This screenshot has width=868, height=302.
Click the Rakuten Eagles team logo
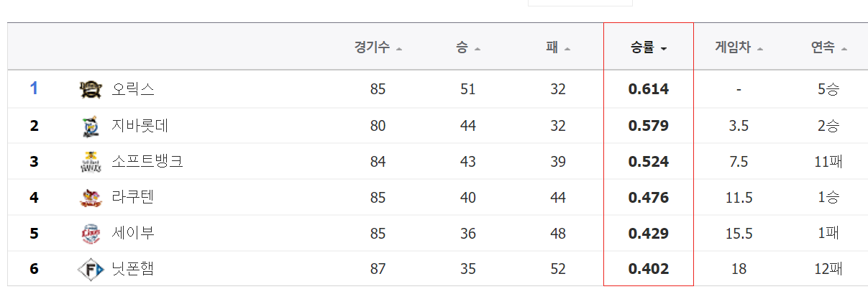91,197
